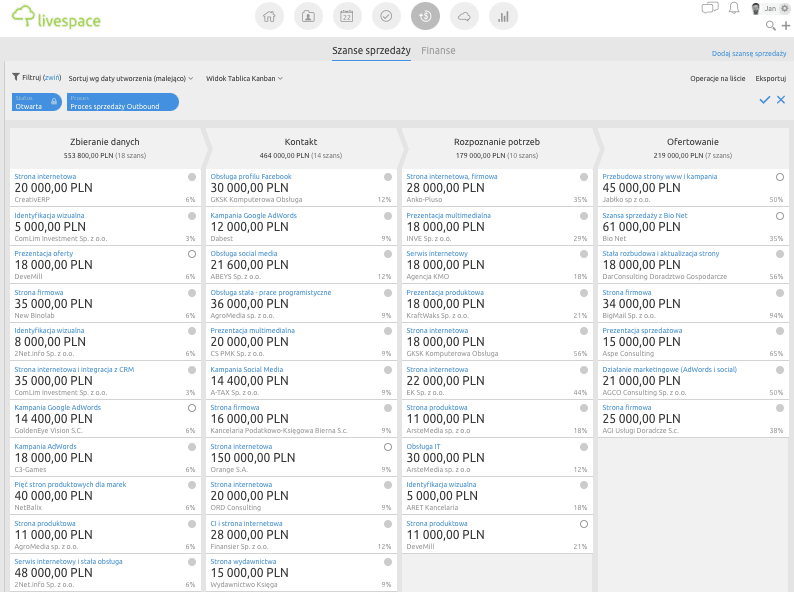Click the user avatar Jan
This screenshot has width=794, height=592.
coord(756,9)
